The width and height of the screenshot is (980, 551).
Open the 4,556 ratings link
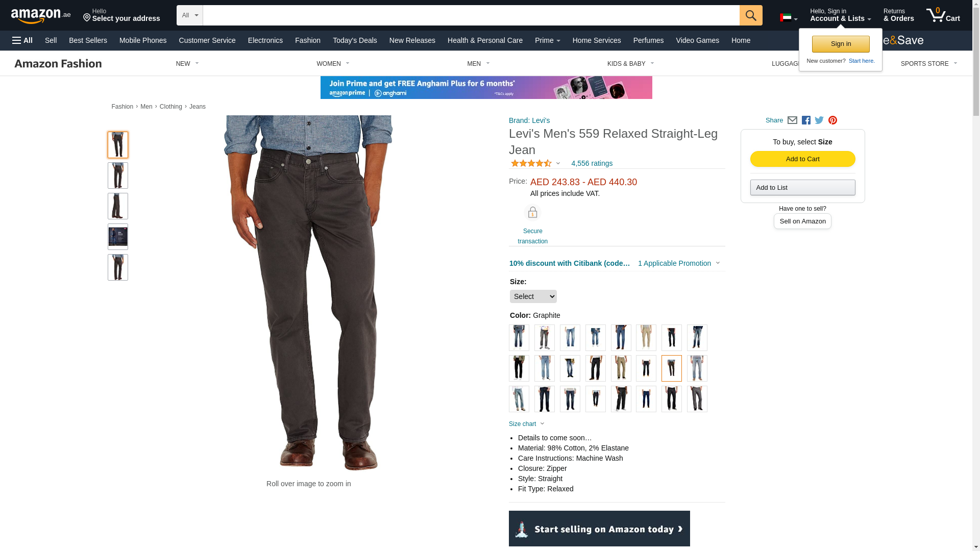pyautogui.click(x=592, y=163)
